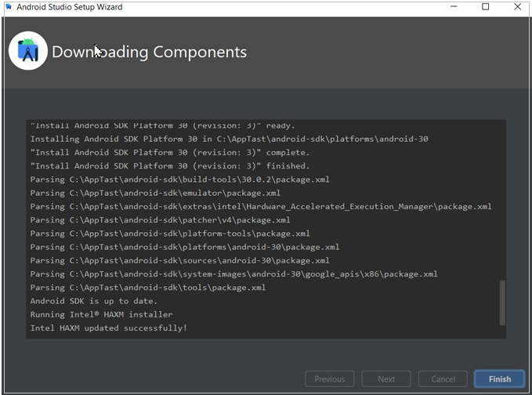This screenshot has width=532, height=395.
Task: Click the Downloading Components heading
Action: pos(149,53)
